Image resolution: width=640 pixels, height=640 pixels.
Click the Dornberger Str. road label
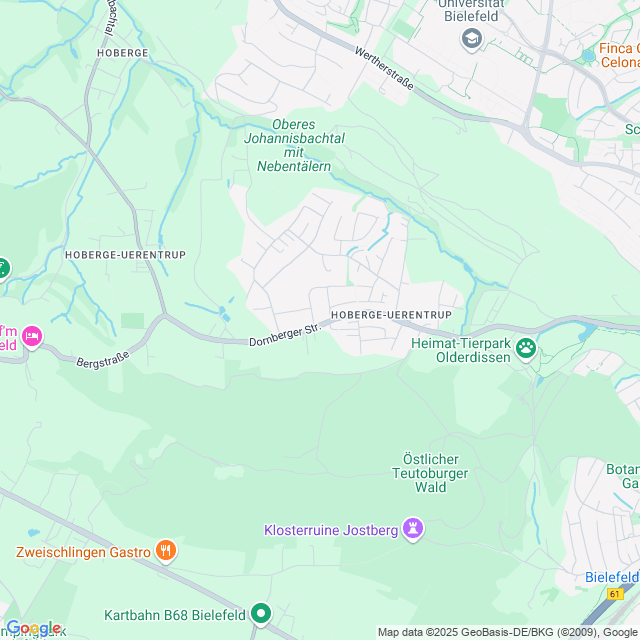pyautogui.click(x=285, y=335)
